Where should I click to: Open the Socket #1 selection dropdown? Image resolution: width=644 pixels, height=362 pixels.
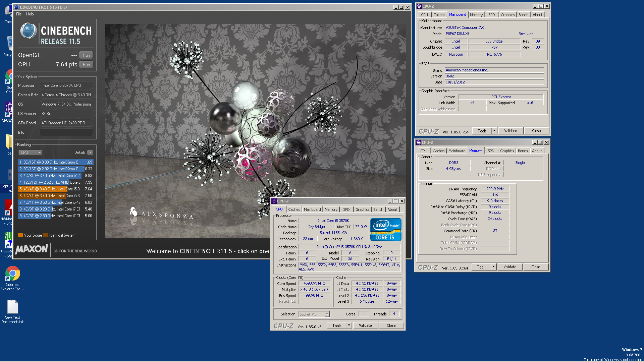[x=314, y=314]
